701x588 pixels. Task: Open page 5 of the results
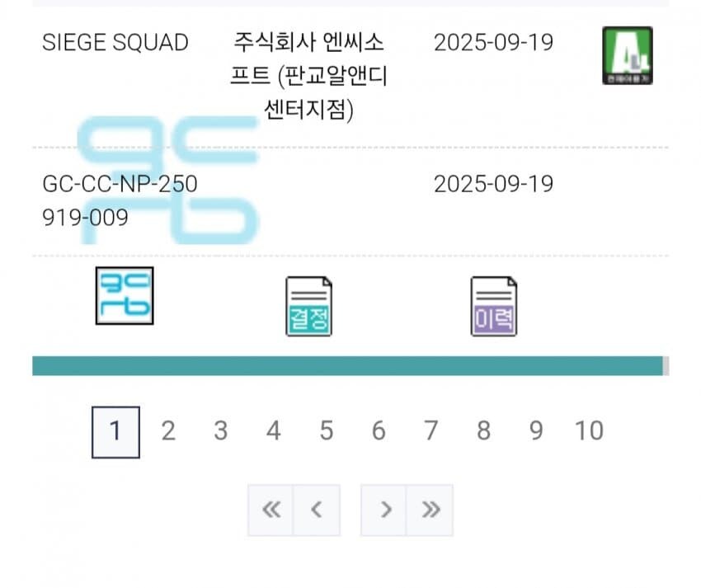[326, 430]
